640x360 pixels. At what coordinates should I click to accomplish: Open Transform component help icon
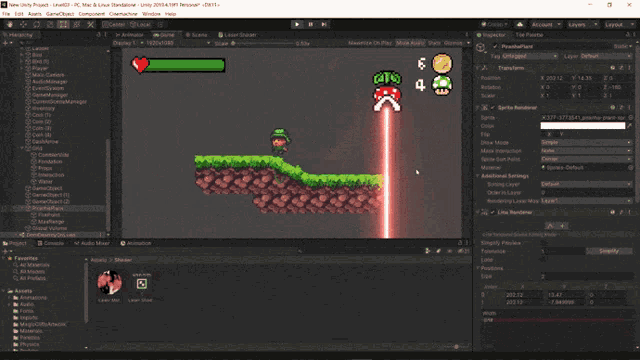(613, 68)
